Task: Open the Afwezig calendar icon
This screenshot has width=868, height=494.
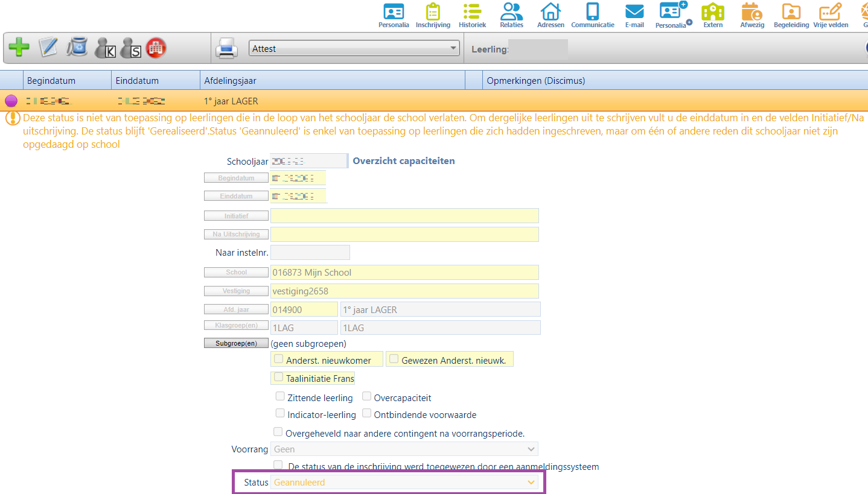Action: pos(751,15)
